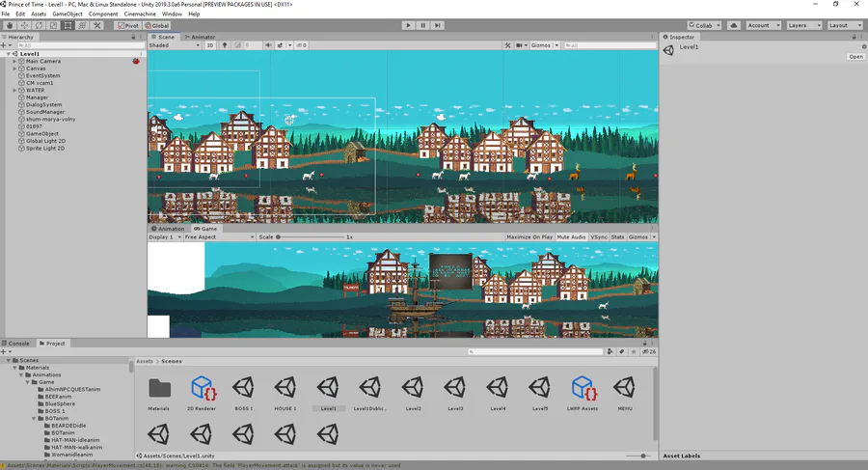The height and width of the screenshot is (470, 868).
Task: Toggle scene effects icon
Action: [280, 45]
